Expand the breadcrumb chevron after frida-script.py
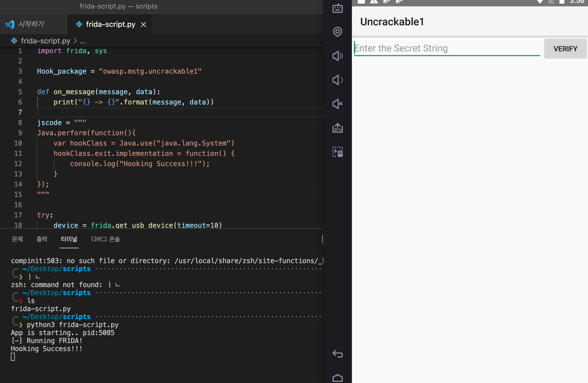 pyautogui.click(x=75, y=41)
